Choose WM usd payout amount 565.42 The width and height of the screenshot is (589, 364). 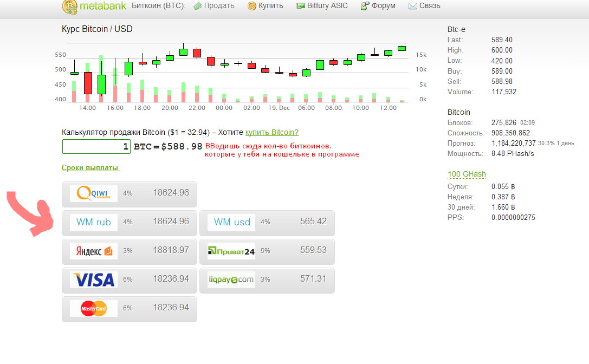pyautogui.click(x=313, y=222)
